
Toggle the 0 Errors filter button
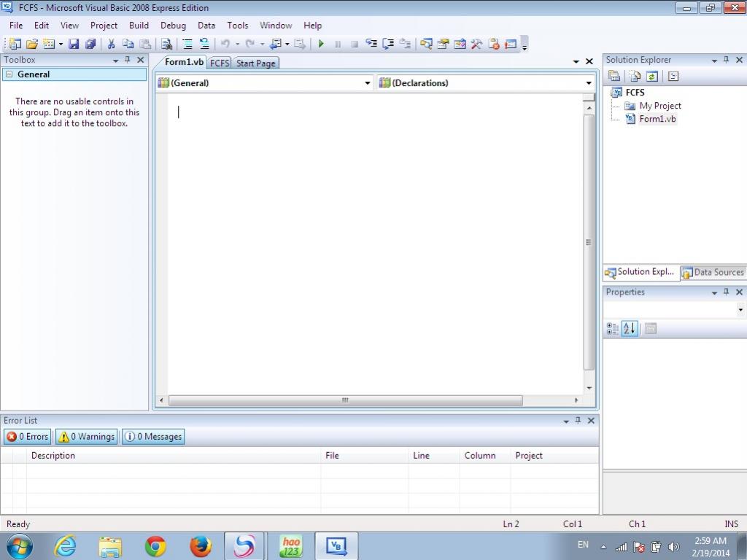click(x=27, y=436)
